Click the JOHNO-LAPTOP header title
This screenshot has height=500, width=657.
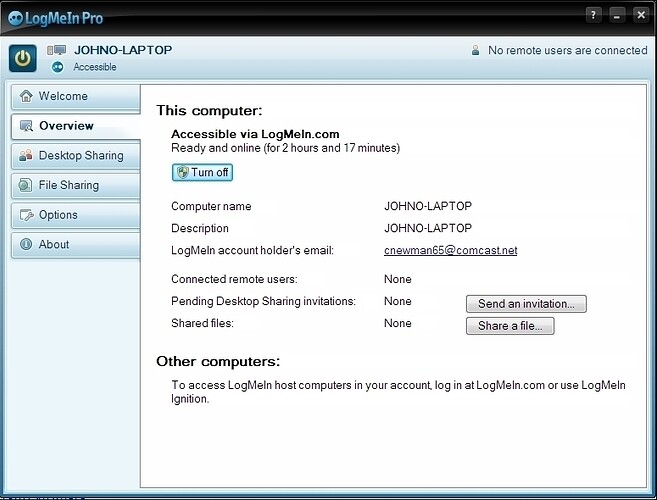point(123,50)
